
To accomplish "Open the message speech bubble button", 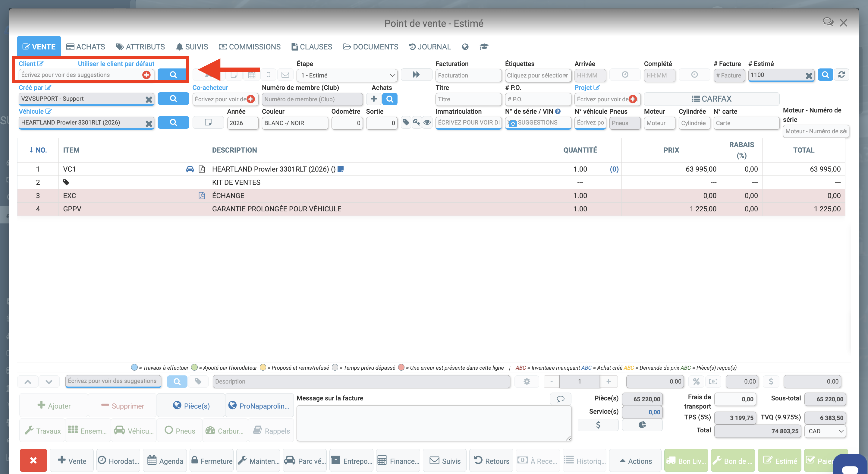I will 560,399.
